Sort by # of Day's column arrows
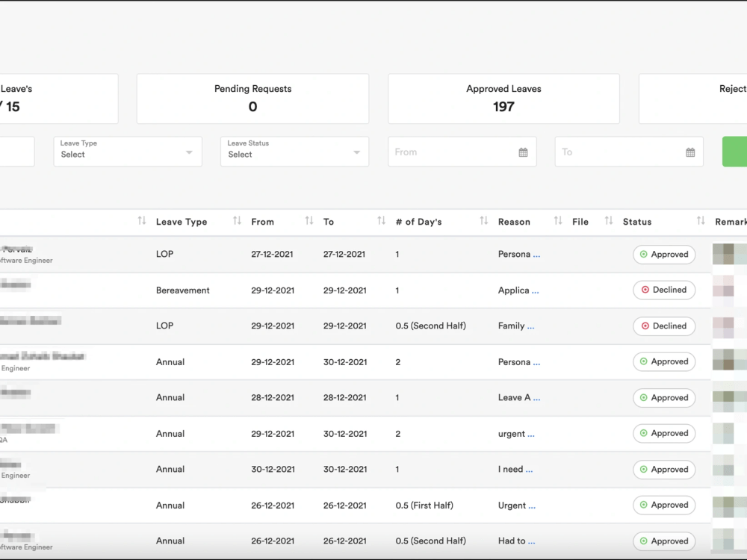Screen dimensions: 747x560 click(x=483, y=220)
